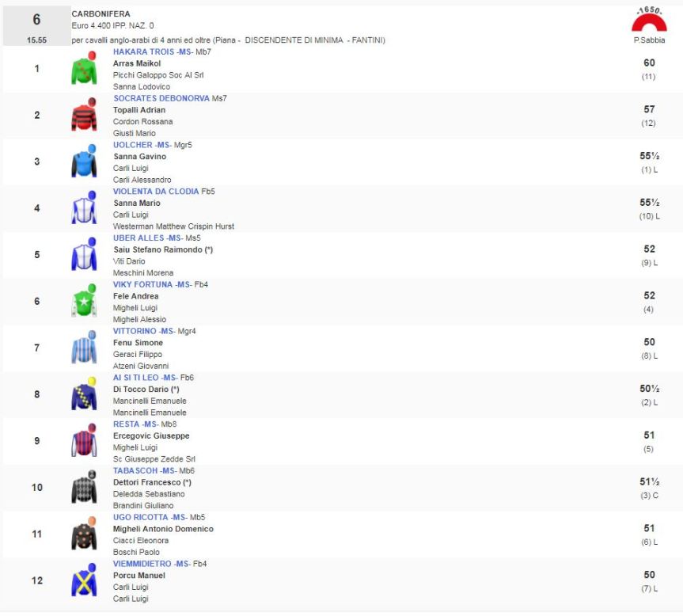Open the RESTA horse link
Image resolution: width=683 pixels, height=616 pixels.
(x=127, y=424)
